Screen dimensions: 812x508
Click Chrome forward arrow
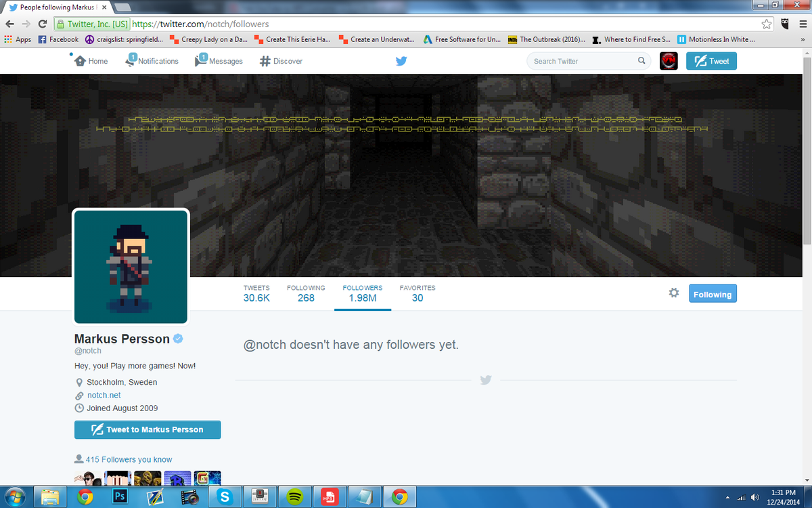pos(26,24)
